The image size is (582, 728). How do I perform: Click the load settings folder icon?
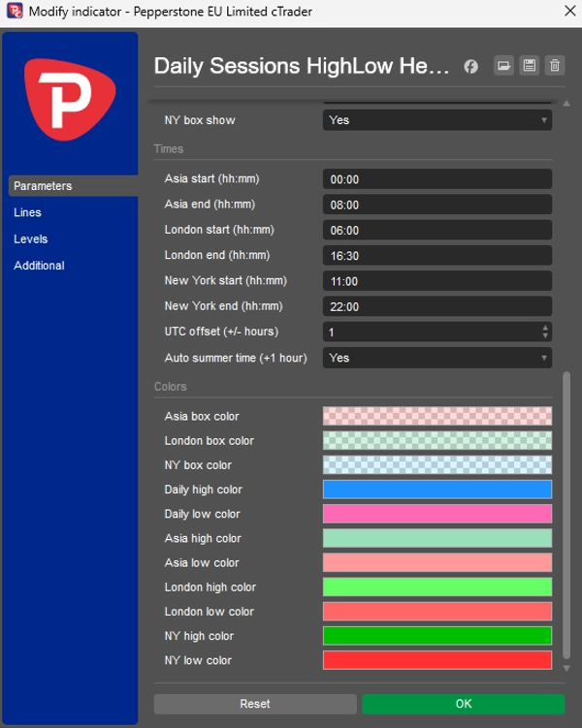[x=503, y=66]
